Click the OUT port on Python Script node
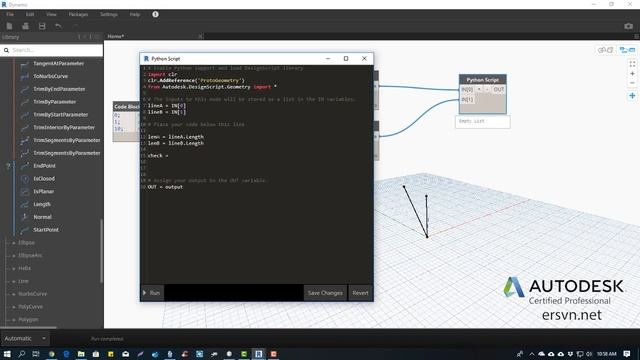Image resolution: width=640 pixels, height=360 pixels. click(499, 89)
